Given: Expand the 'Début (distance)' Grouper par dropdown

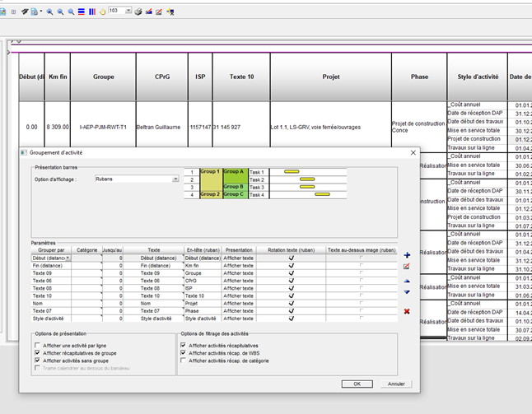Looking at the screenshot, I should point(68,258).
